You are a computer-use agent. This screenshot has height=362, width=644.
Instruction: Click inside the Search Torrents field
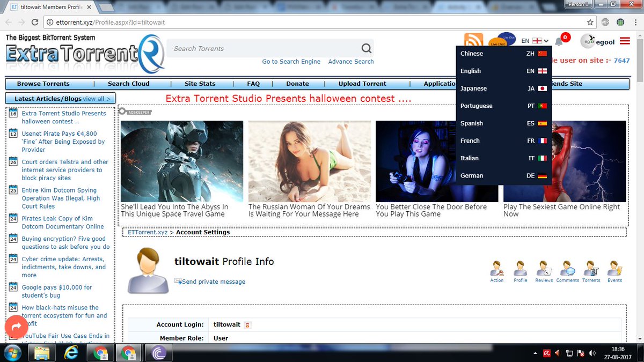tap(258, 48)
